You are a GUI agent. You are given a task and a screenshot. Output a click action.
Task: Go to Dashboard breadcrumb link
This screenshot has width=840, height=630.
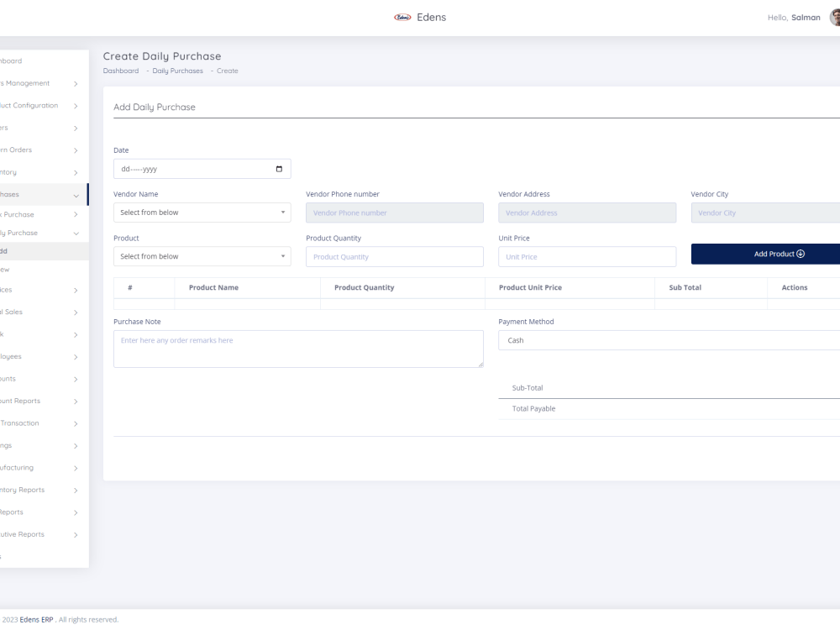(x=120, y=71)
